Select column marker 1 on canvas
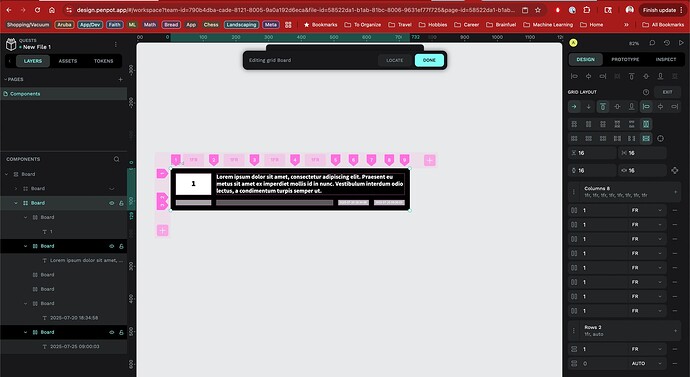This screenshot has height=377, width=690. 176,160
